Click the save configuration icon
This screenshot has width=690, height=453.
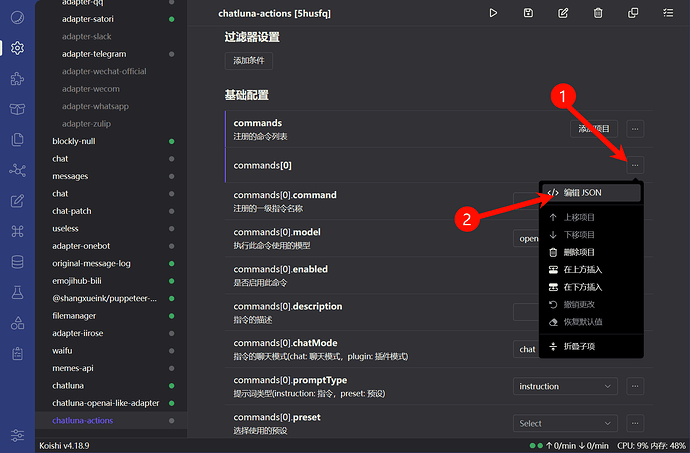pos(528,13)
